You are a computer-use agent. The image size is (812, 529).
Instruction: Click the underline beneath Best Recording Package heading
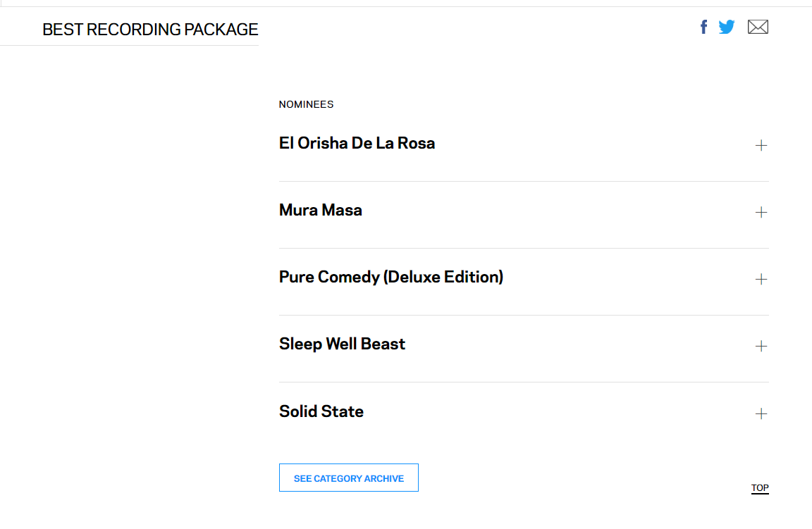click(129, 45)
